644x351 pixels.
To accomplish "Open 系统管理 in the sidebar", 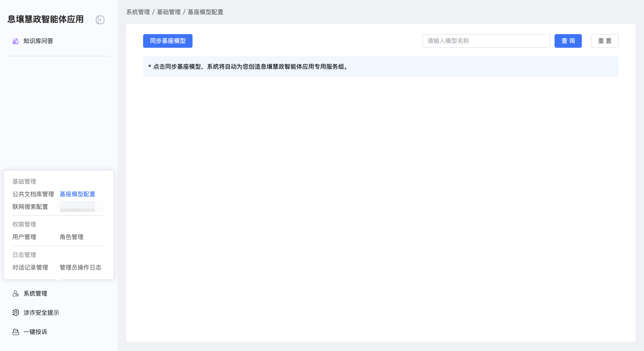I will tap(35, 293).
